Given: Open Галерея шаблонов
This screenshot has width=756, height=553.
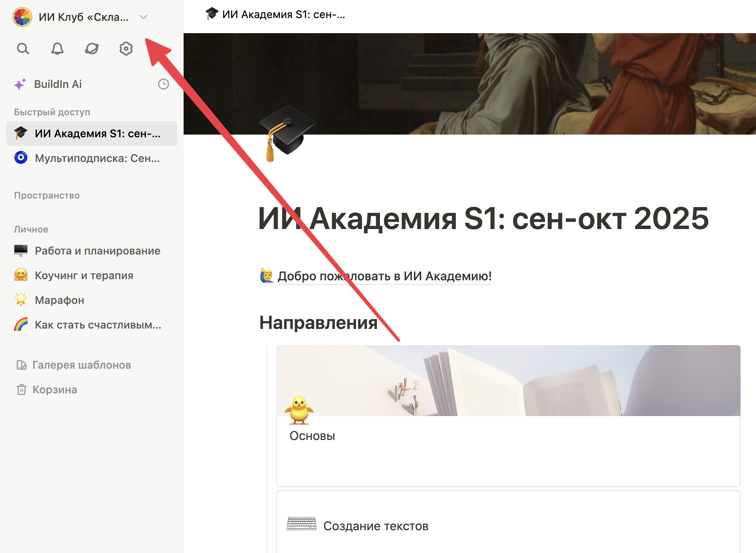Looking at the screenshot, I should click(81, 365).
